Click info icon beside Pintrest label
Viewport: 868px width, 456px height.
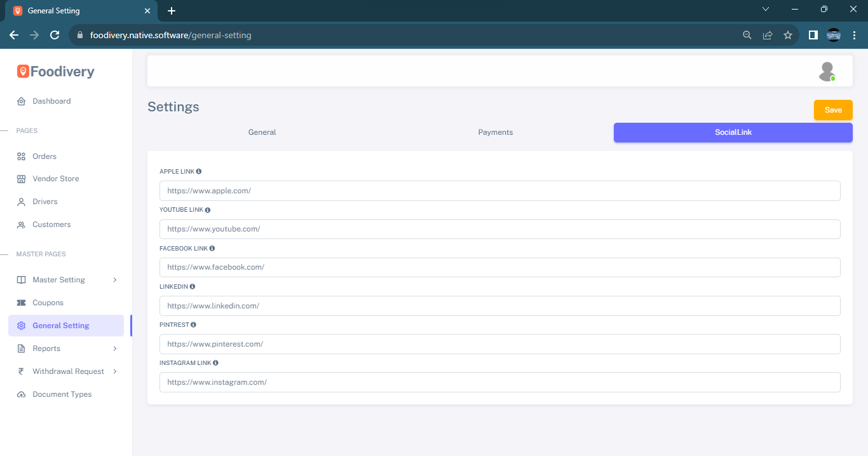tap(194, 325)
